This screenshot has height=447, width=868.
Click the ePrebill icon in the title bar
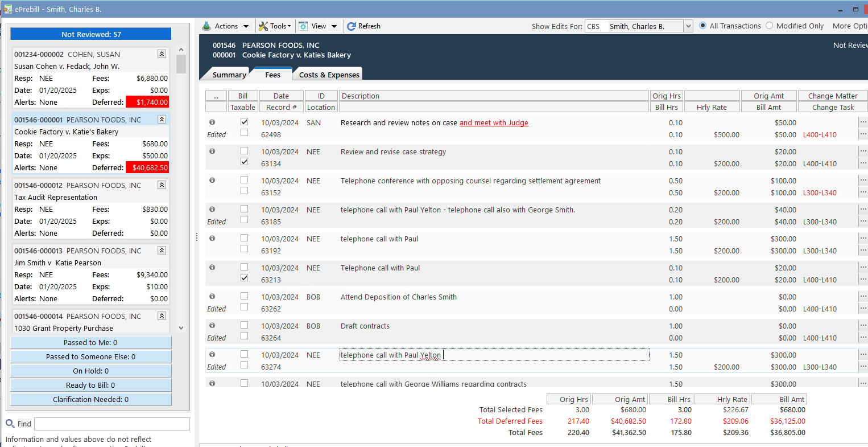[x=7, y=9]
